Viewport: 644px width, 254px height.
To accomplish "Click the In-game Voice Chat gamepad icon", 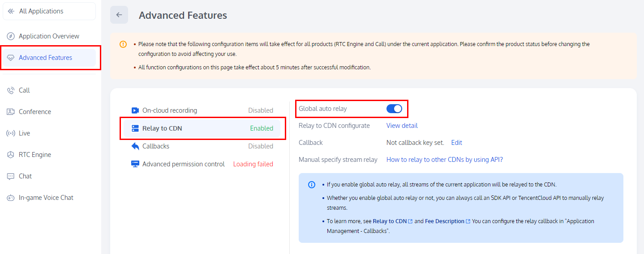I will click(x=11, y=198).
